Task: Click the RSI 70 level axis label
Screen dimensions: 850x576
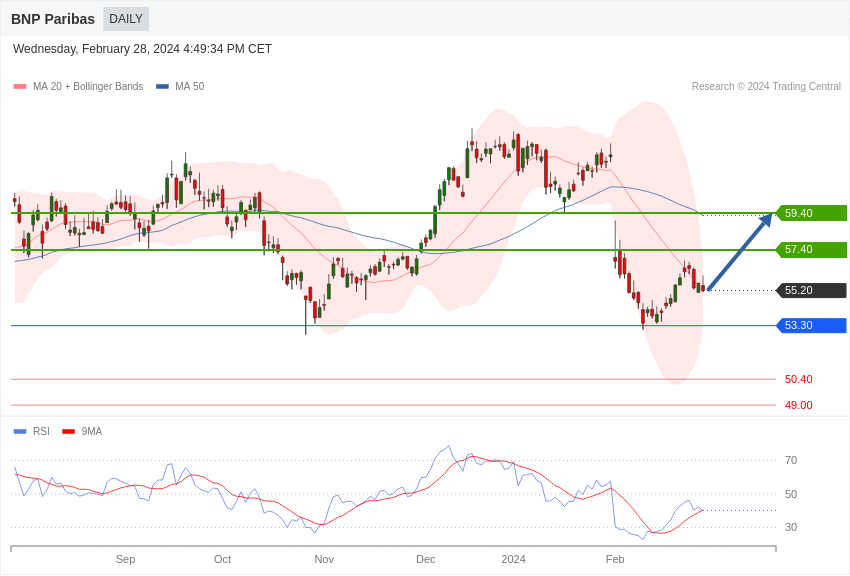Action: click(x=791, y=460)
